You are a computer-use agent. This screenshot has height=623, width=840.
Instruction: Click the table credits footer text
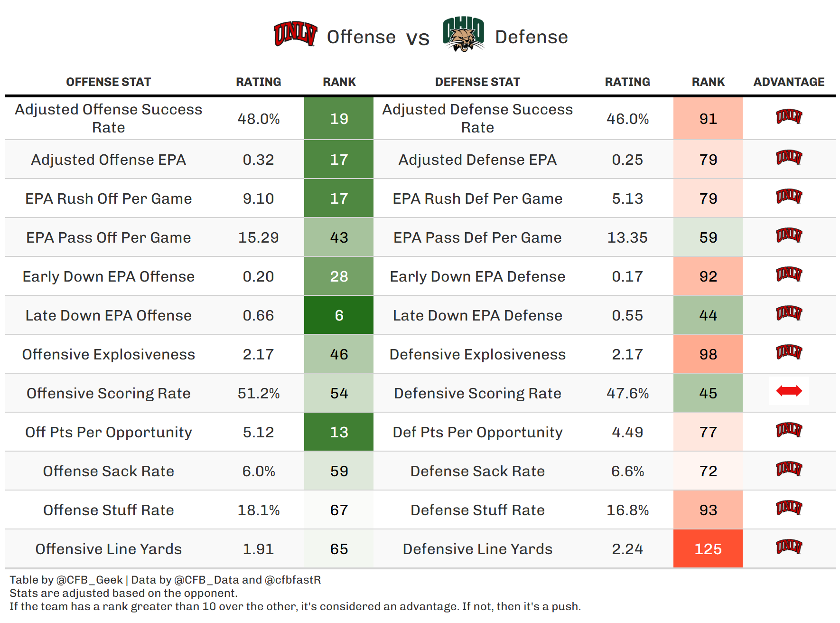[165, 580]
